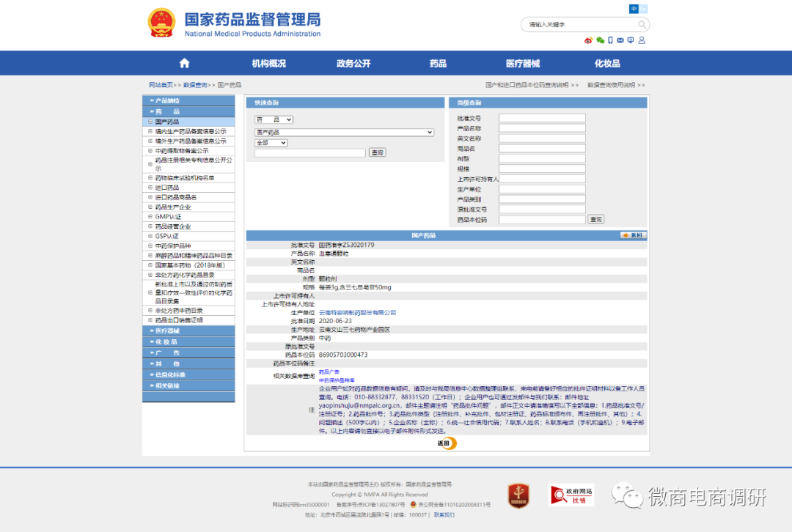
Task: Open the 联系我们 footer link
Action: coord(444,515)
